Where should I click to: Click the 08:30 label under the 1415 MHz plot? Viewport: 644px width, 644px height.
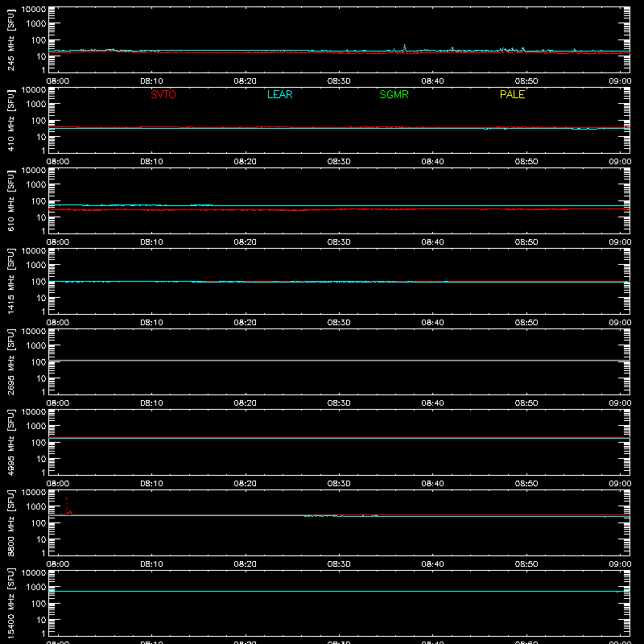339,323
